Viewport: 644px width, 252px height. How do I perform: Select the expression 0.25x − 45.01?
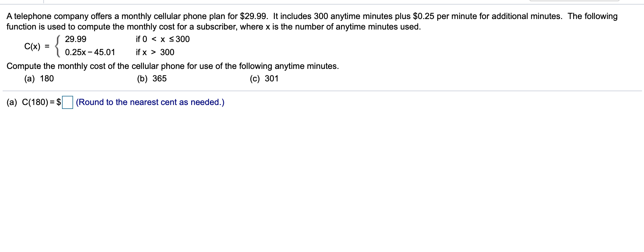pyautogui.click(x=89, y=52)
